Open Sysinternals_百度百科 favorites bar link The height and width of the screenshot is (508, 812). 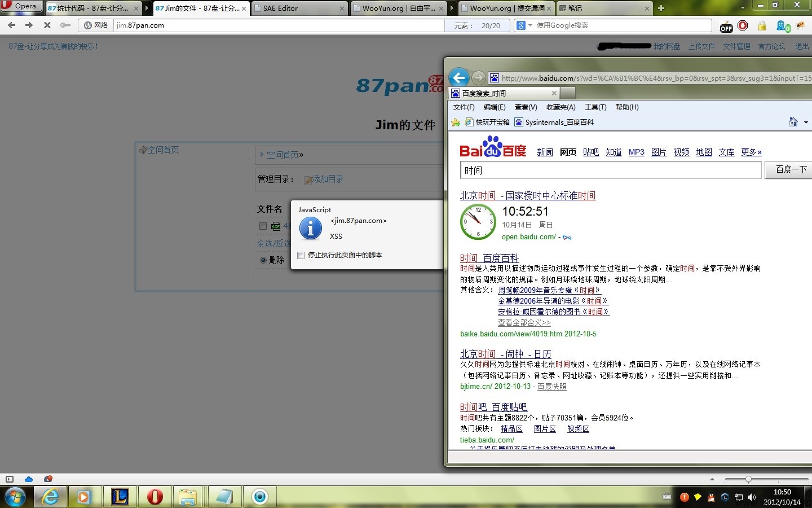554,122
